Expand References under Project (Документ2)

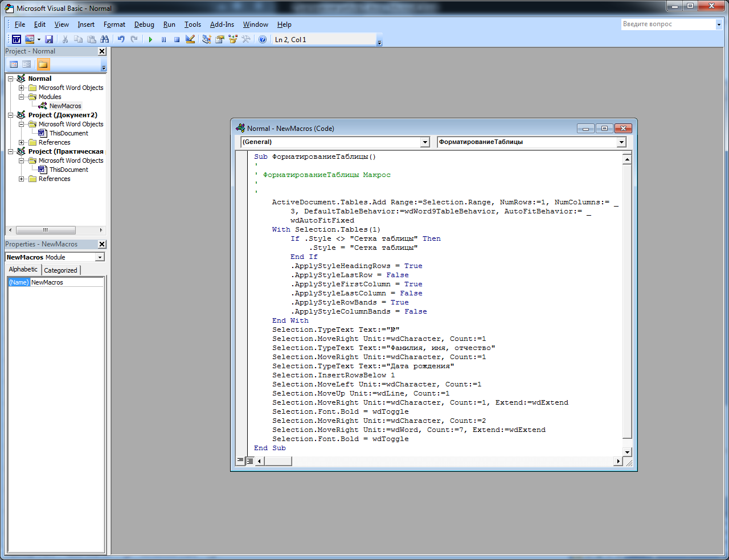pos(22,142)
